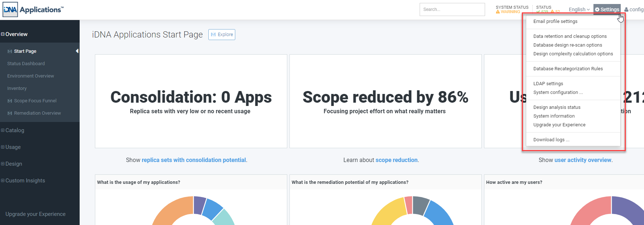Click the Consolidation: 0 Apps card
Viewport: 644px width, 225px height.
[x=191, y=101]
